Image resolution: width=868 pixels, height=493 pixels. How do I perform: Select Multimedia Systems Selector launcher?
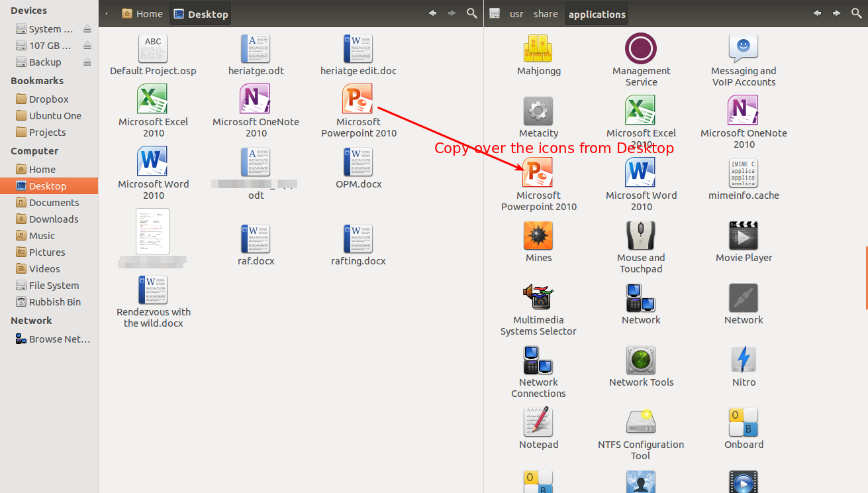(538, 298)
